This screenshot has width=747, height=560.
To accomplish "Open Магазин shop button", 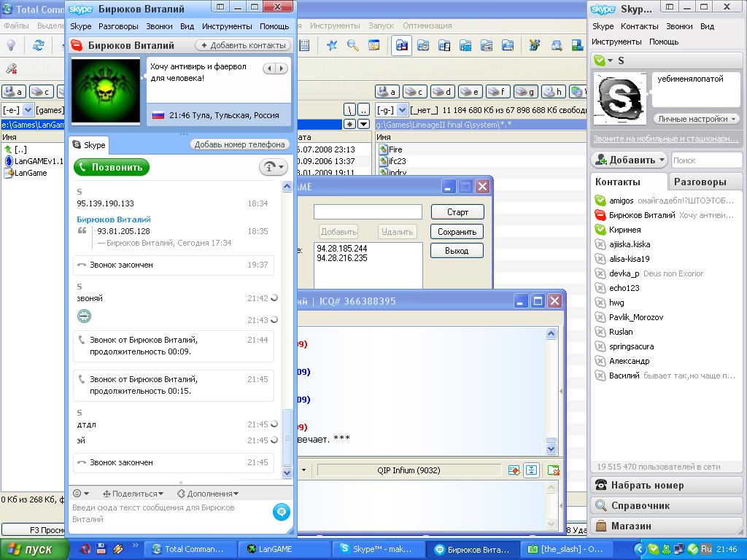I will (667, 526).
